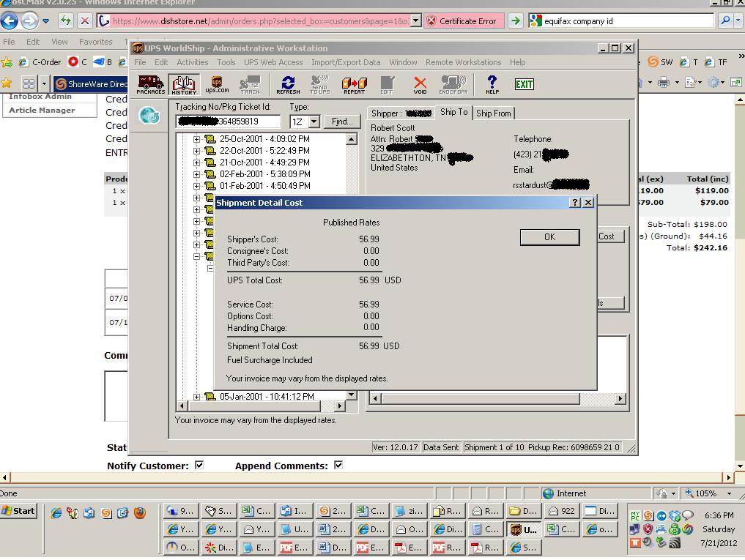Click the Track toolbar icon
Screen dimensions: 745x560
(x=250, y=84)
